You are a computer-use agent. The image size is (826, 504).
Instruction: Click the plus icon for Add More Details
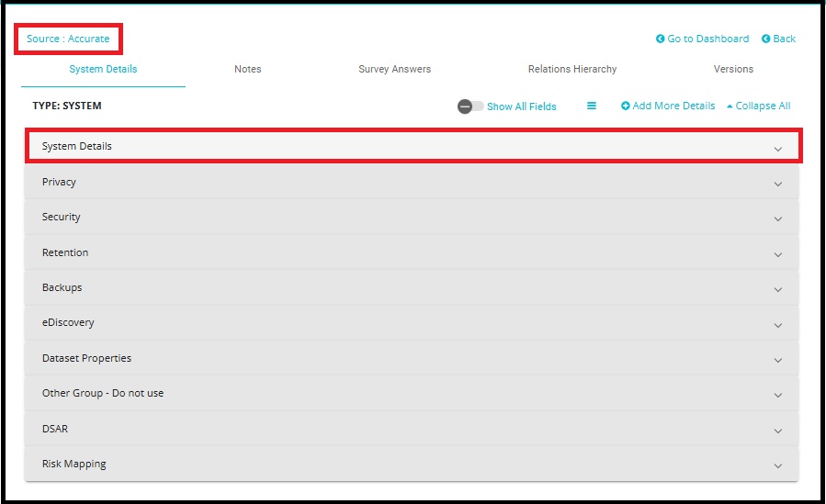626,106
